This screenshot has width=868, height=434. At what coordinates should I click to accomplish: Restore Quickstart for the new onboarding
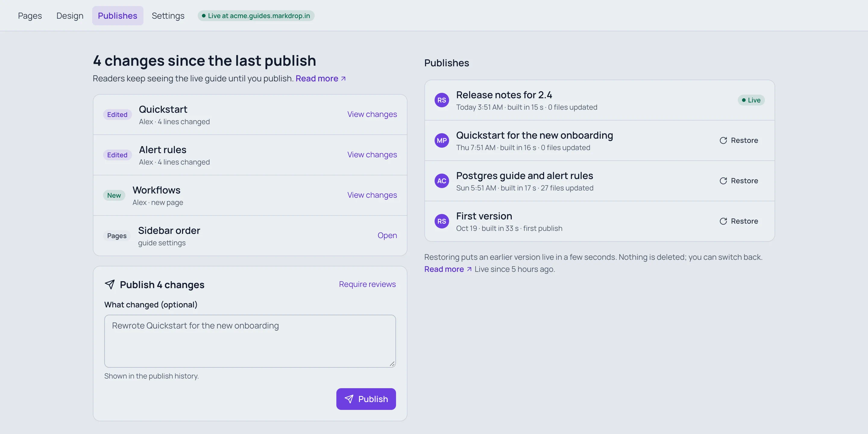739,140
